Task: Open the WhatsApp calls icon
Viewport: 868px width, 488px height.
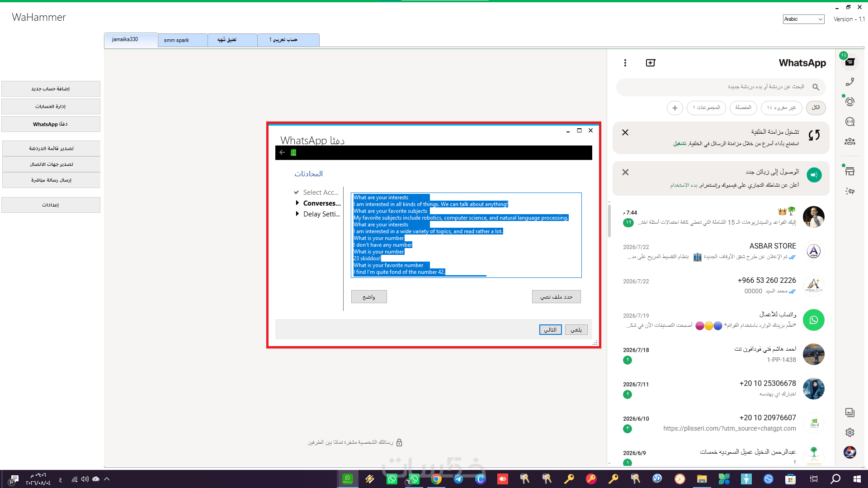Action: click(850, 82)
